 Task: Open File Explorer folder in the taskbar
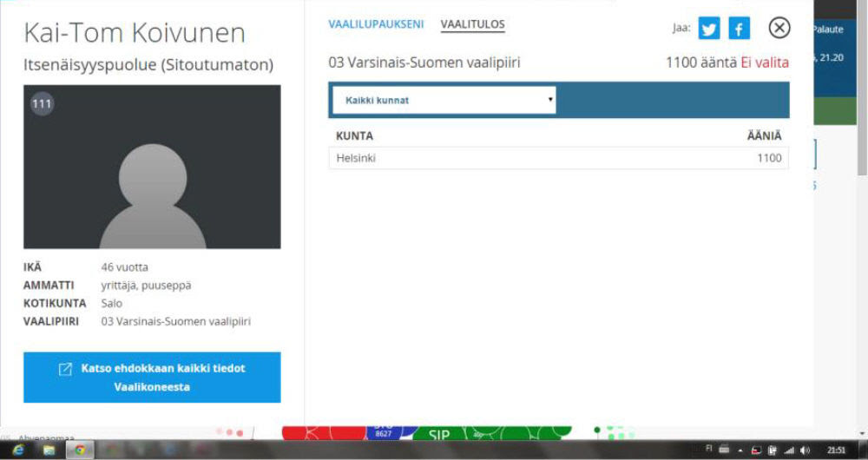pyautogui.click(x=49, y=450)
